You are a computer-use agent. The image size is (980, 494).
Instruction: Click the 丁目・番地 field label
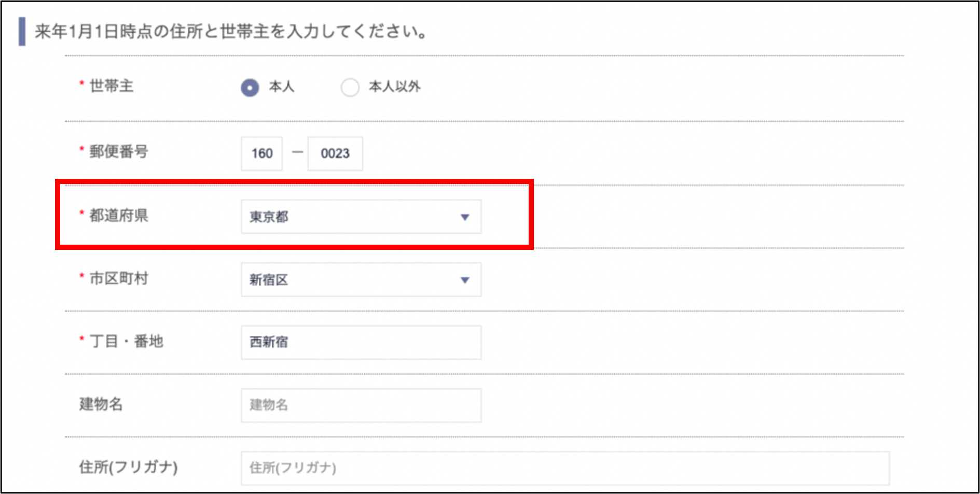click(126, 342)
